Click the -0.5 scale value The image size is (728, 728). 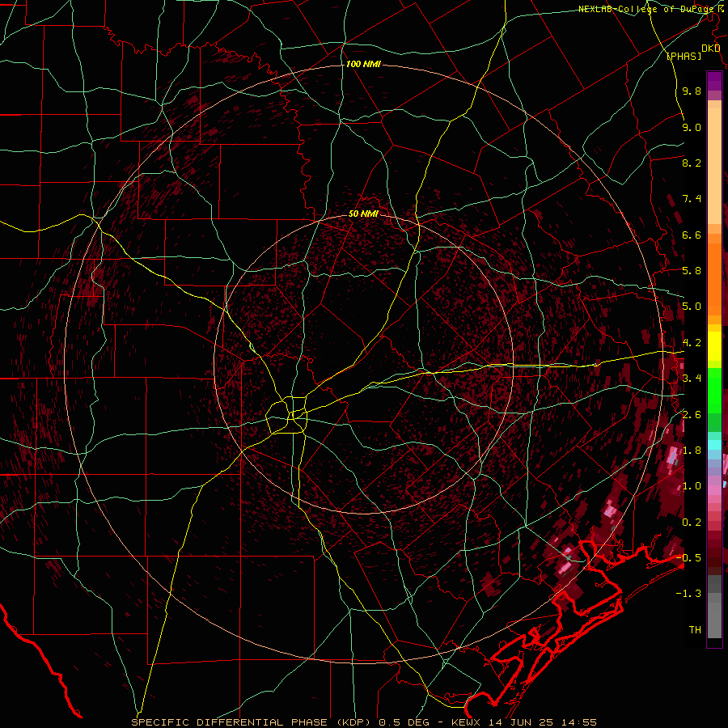click(x=688, y=558)
